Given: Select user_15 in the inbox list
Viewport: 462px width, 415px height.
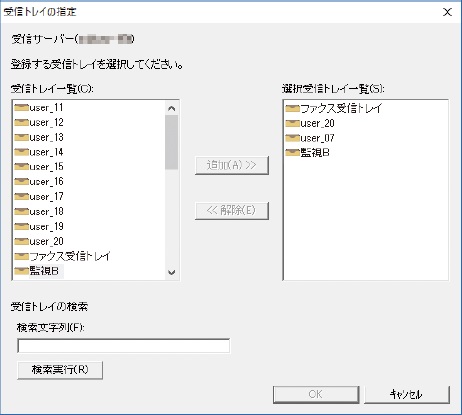Looking at the screenshot, I should [x=46, y=167].
